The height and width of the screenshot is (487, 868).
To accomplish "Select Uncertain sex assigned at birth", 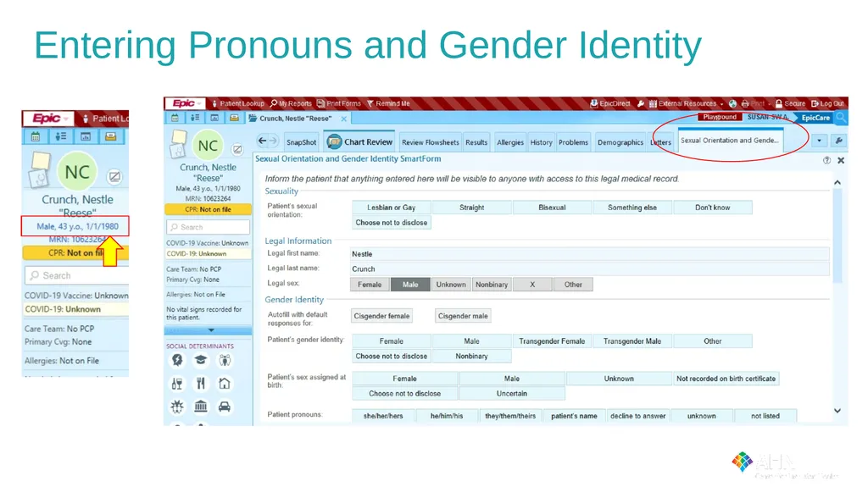I will pos(511,394).
